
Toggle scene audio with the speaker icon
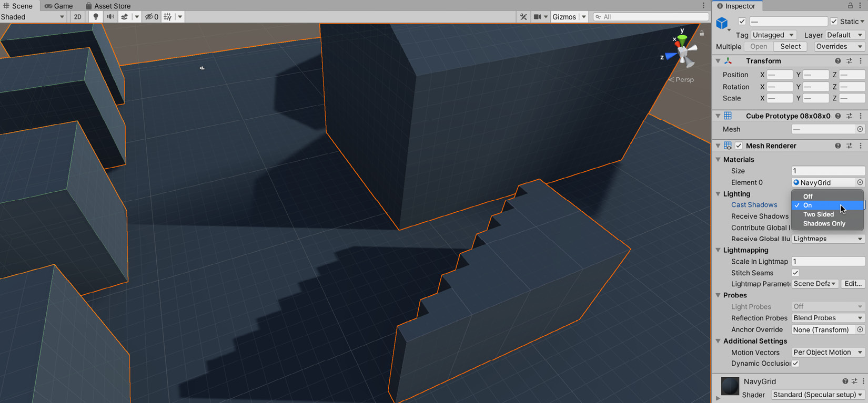pos(110,17)
